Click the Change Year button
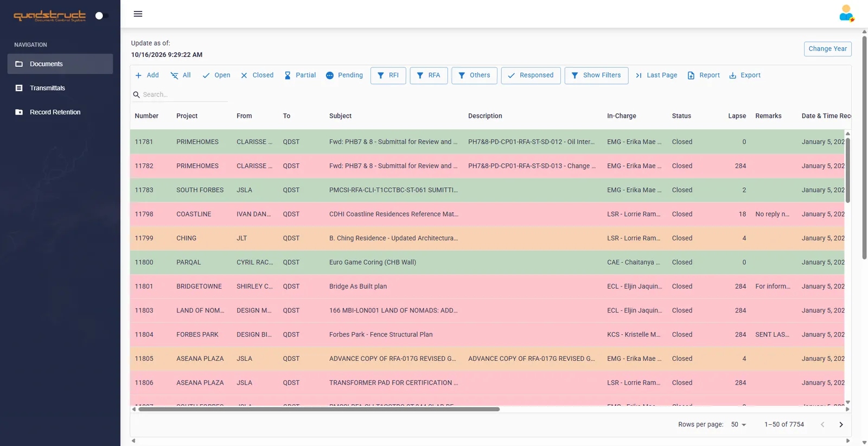 click(x=827, y=49)
